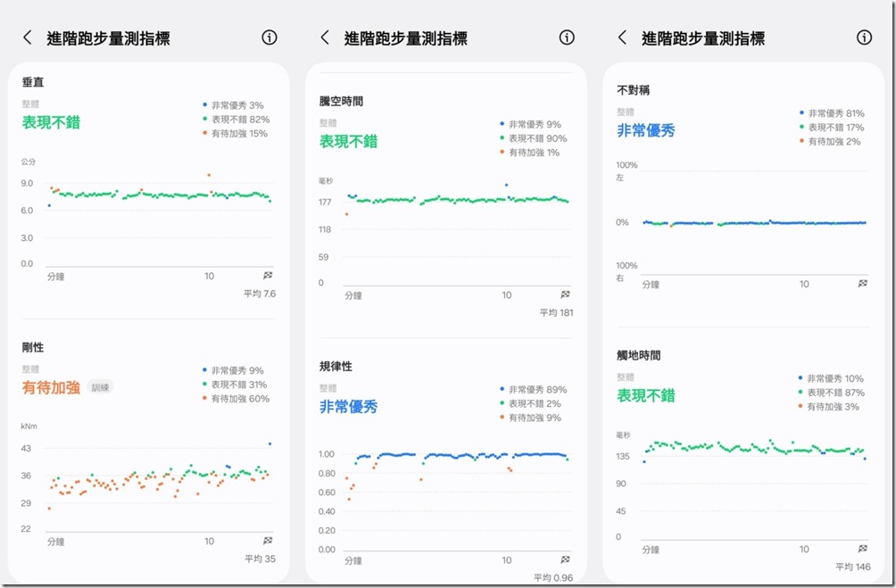Tap the green 表現不錯 rating under 騰空時間

click(349, 141)
